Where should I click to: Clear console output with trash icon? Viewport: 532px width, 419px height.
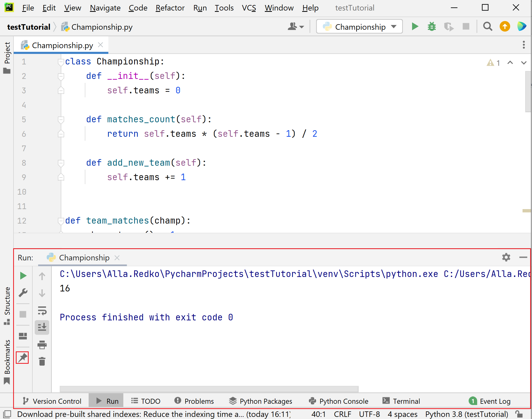pyautogui.click(x=42, y=361)
